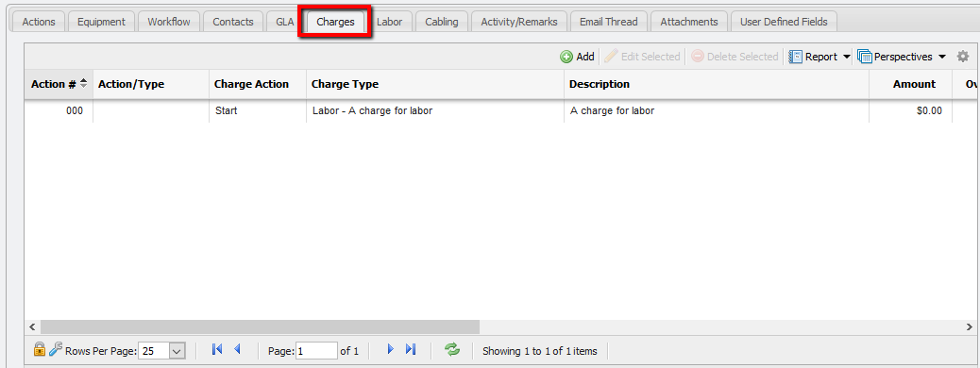The image size is (980, 368).
Task: Open grid settings gear icon
Action: coord(963,57)
